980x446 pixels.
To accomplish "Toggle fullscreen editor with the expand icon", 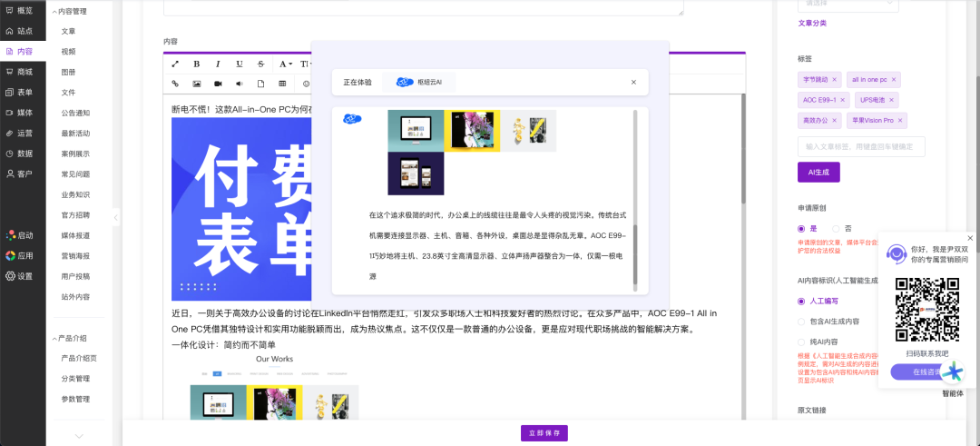I will pyautogui.click(x=175, y=64).
